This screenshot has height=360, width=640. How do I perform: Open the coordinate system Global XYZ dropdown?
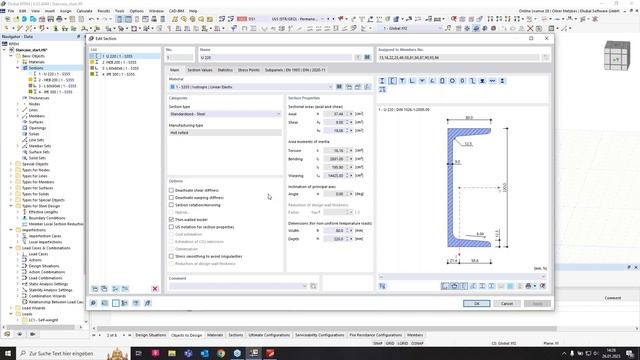pos(440,28)
